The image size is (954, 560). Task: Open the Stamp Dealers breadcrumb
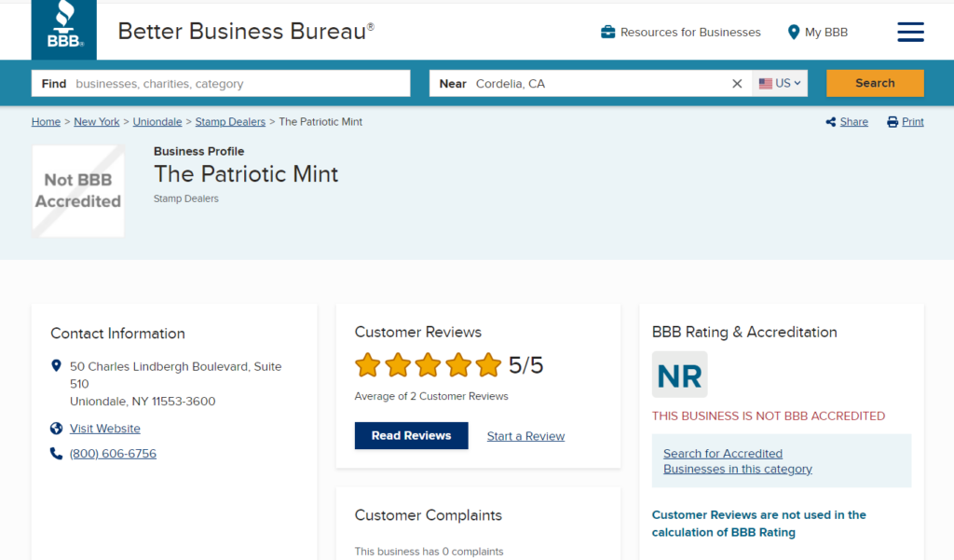(230, 122)
